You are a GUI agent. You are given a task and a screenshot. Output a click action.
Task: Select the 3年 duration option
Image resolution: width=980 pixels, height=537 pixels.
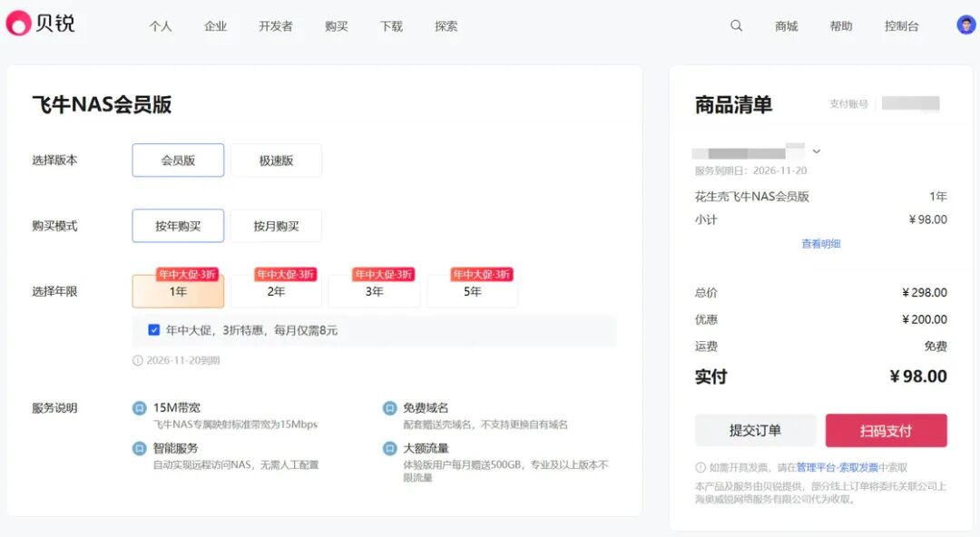click(x=375, y=291)
